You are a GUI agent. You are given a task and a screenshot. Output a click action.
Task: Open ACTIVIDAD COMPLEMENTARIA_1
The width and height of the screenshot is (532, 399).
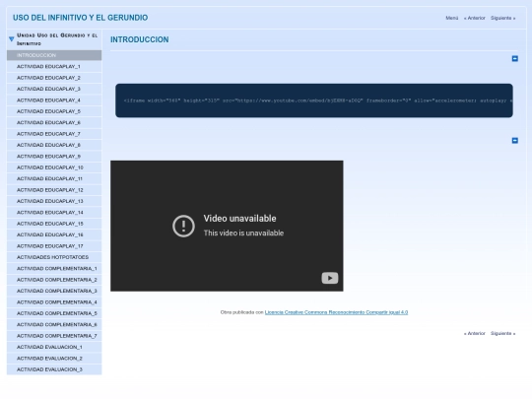tap(54, 268)
